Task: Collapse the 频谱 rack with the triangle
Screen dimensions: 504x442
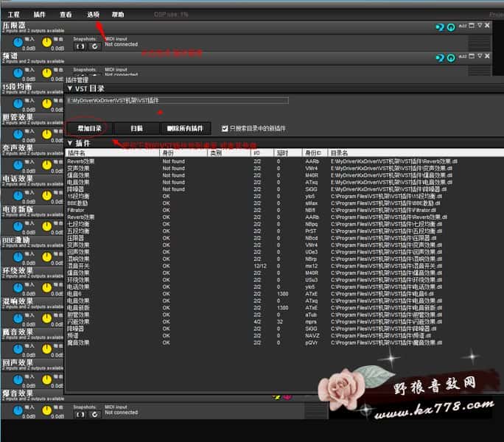Action: 479,55
